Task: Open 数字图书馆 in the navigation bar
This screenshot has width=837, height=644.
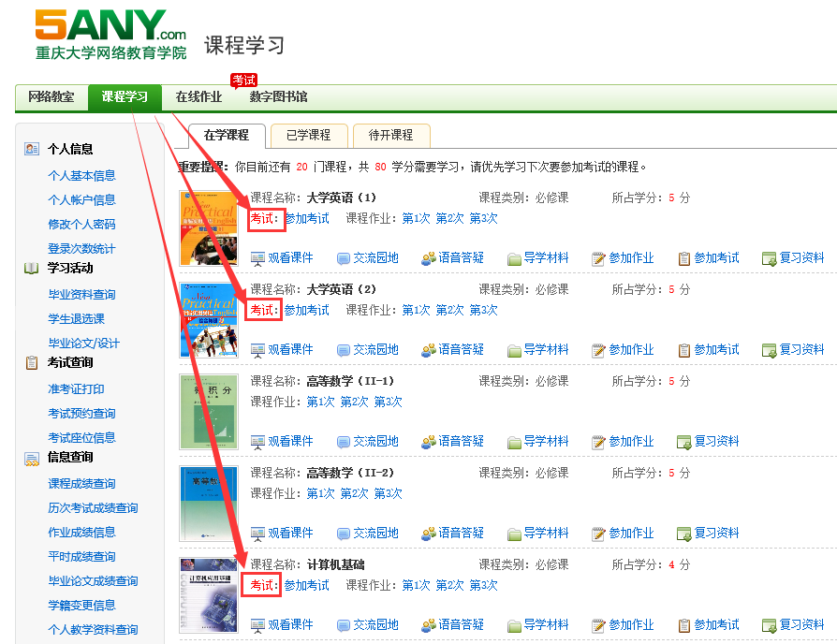Action: tap(278, 97)
